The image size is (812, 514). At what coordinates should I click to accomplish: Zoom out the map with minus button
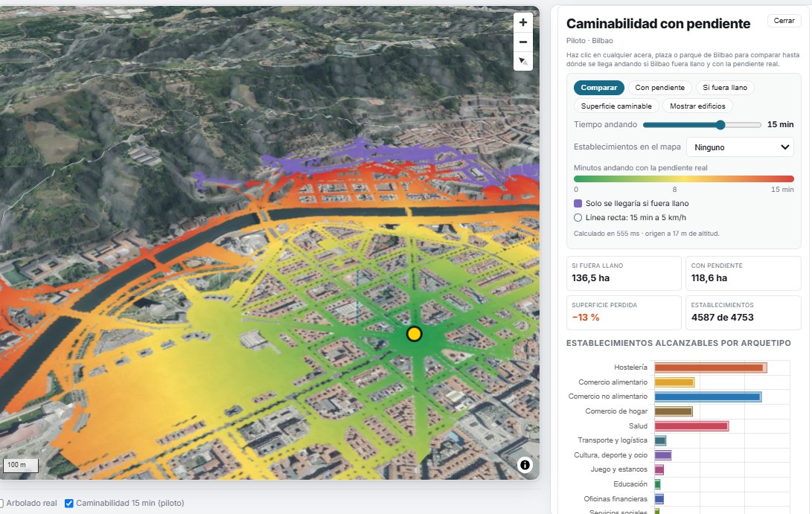pyautogui.click(x=523, y=42)
